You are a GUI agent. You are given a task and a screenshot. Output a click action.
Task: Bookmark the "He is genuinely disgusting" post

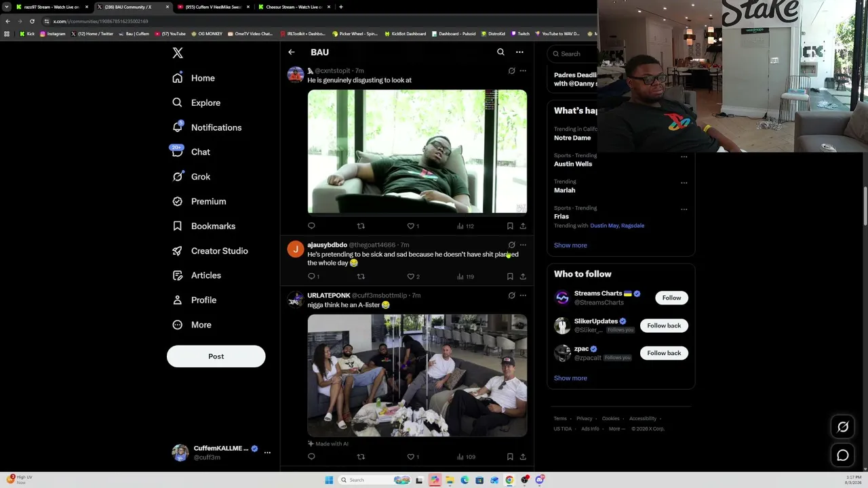(x=510, y=226)
